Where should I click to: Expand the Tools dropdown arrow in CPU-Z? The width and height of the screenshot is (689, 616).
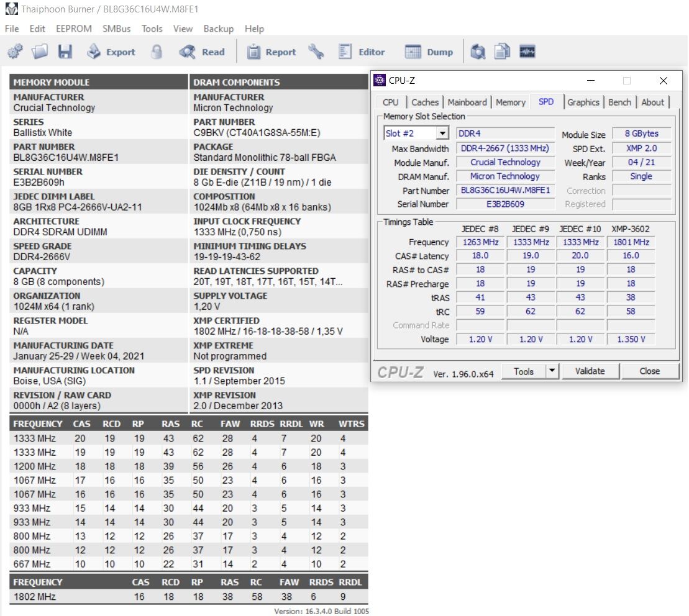[552, 371]
